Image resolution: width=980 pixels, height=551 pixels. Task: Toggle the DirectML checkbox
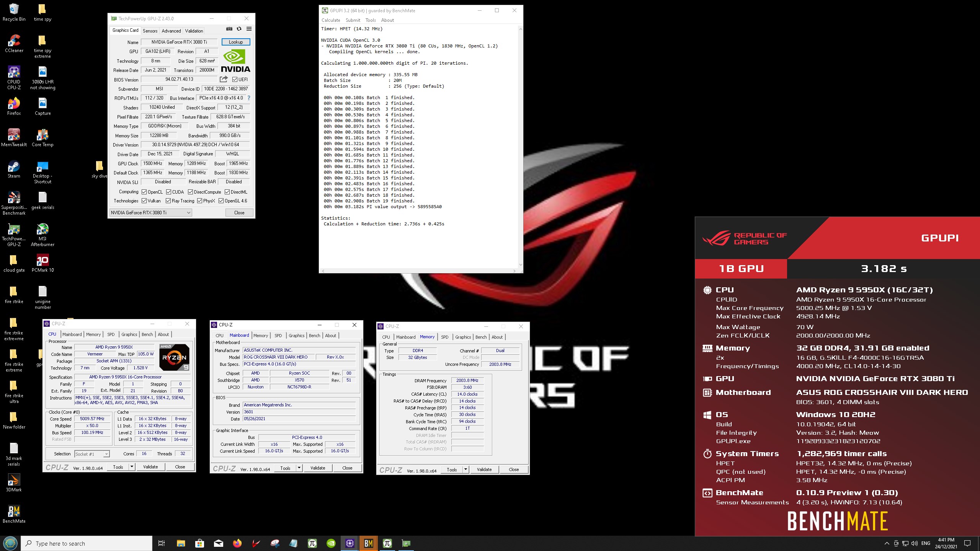227,192
